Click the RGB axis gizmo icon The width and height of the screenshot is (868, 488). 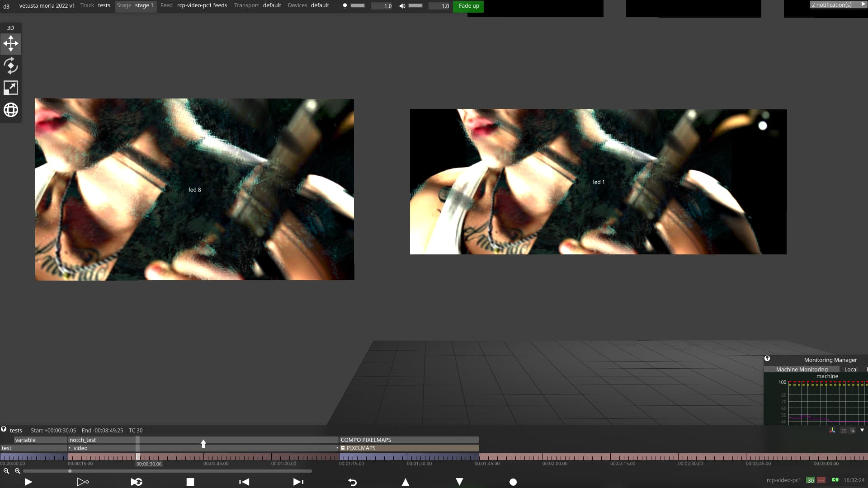[x=832, y=430]
